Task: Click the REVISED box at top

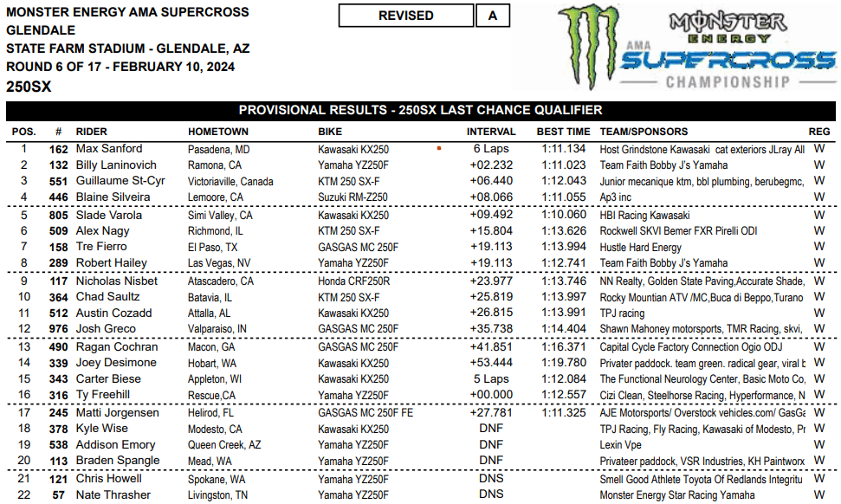Action: (406, 16)
